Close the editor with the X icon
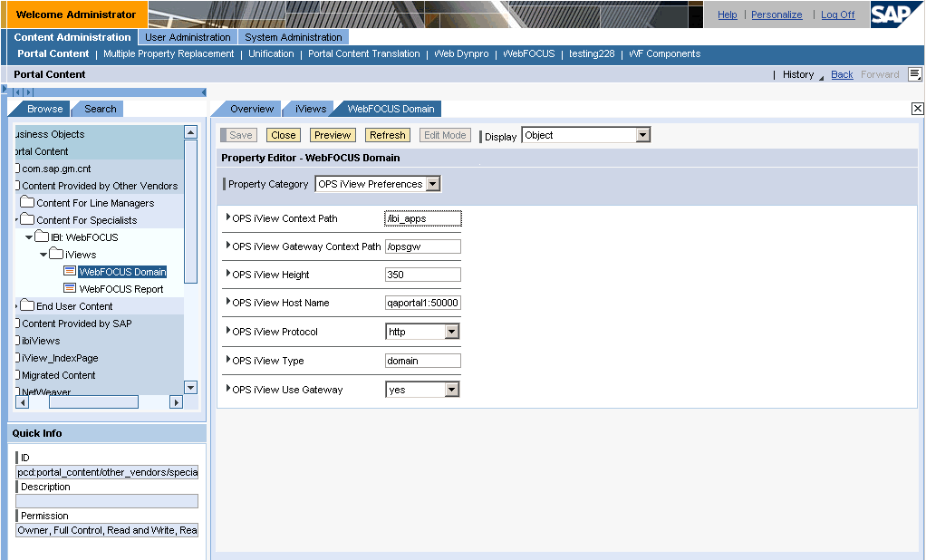Screen dimensions: 926x560 pyautogui.click(x=917, y=109)
